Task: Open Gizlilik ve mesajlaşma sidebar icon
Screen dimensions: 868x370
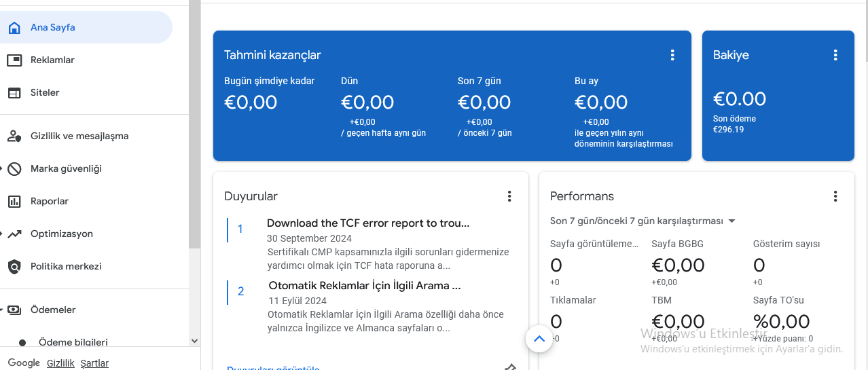Action: tap(14, 136)
